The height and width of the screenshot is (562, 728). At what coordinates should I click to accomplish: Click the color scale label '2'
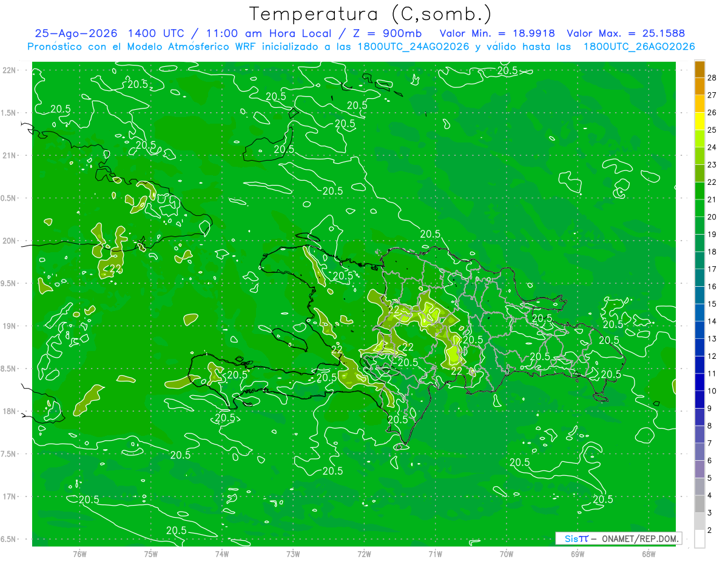click(710, 530)
